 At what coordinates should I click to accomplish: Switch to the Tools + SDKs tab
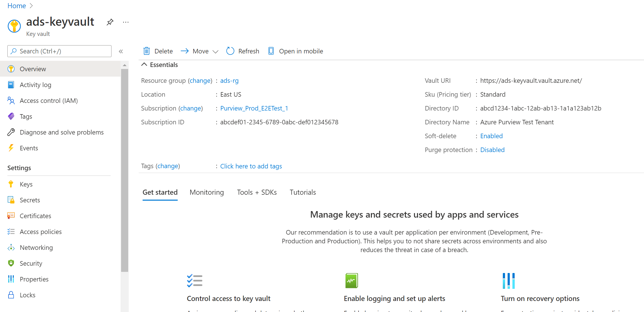pos(257,192)
